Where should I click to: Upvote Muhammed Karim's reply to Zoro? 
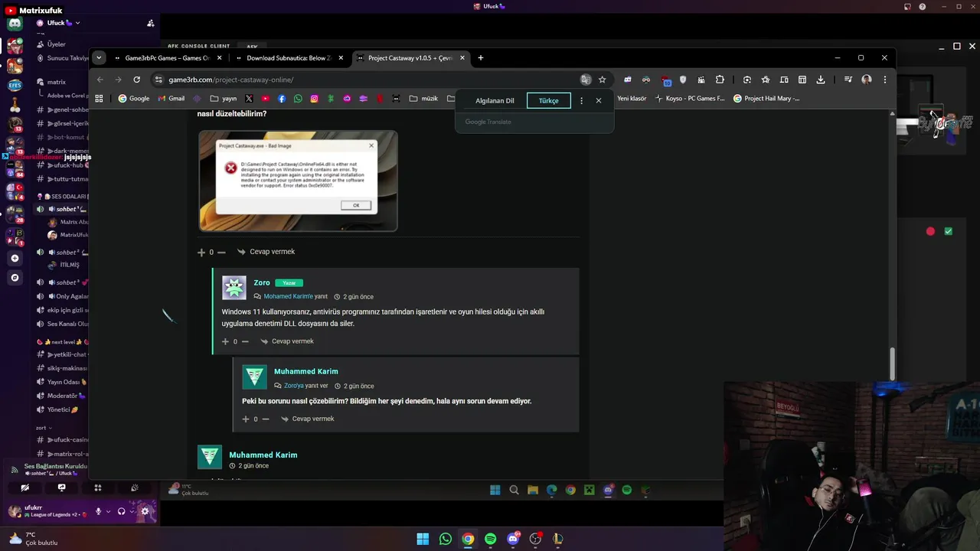[x=246, y=419]
